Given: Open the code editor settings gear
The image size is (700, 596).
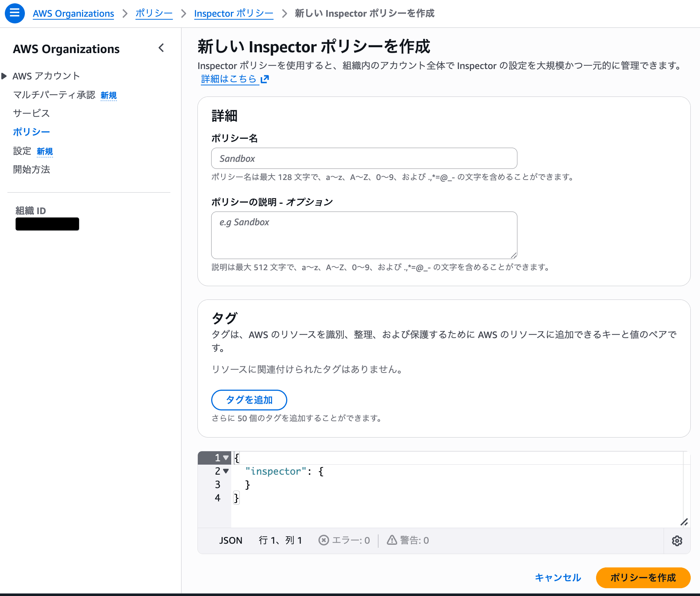Looking at the screenshot, I should pyautogui.click(x=677, y=541).
